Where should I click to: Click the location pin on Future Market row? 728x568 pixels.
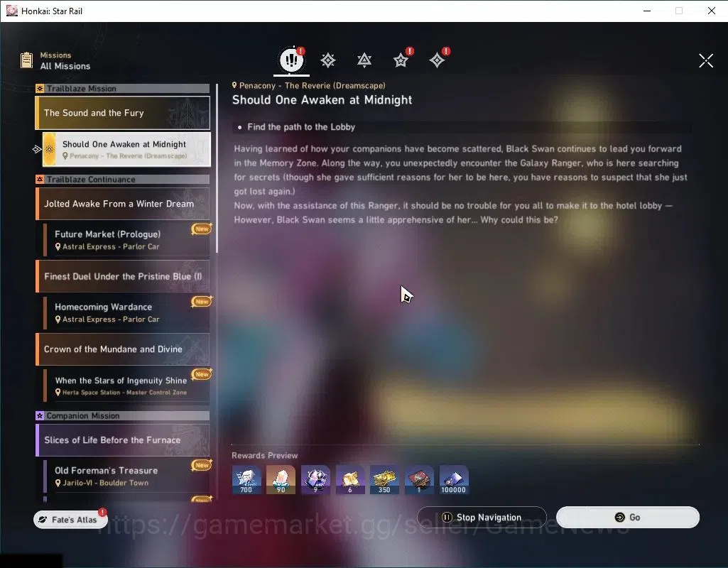tap(58, 247)
